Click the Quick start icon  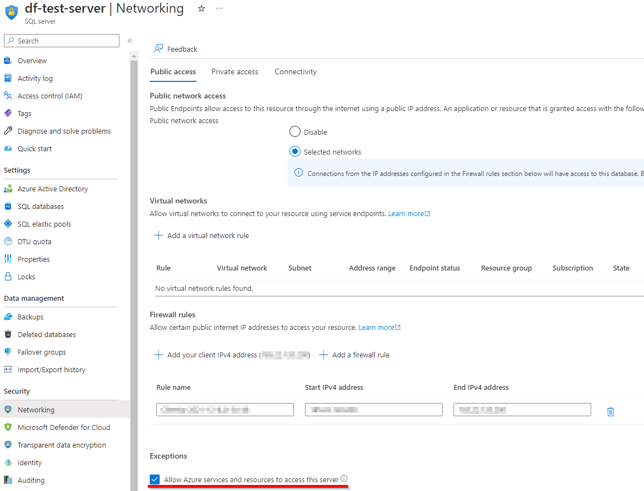(x=8, y=148)
